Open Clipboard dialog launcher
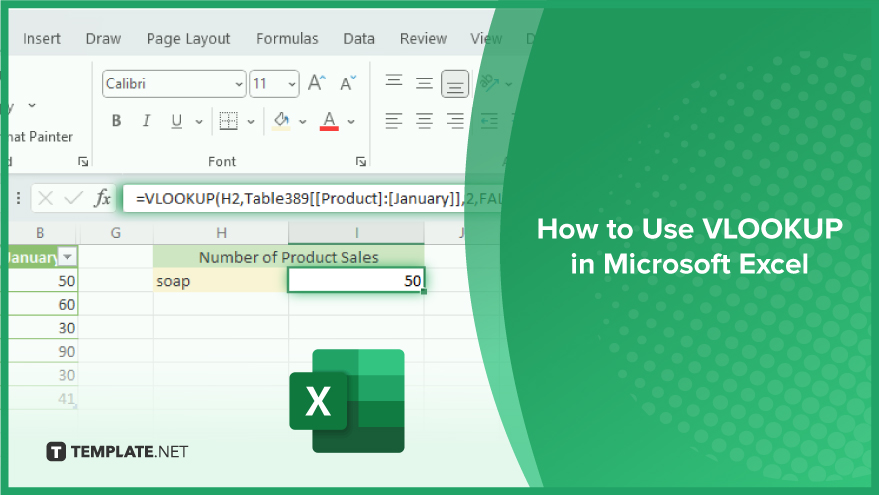 tap(84, 161)
